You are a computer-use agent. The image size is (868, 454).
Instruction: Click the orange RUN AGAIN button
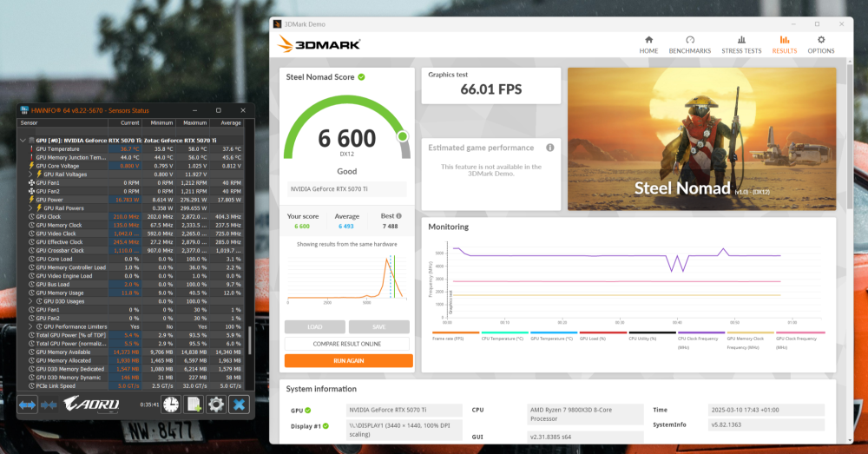pos(349,361)
